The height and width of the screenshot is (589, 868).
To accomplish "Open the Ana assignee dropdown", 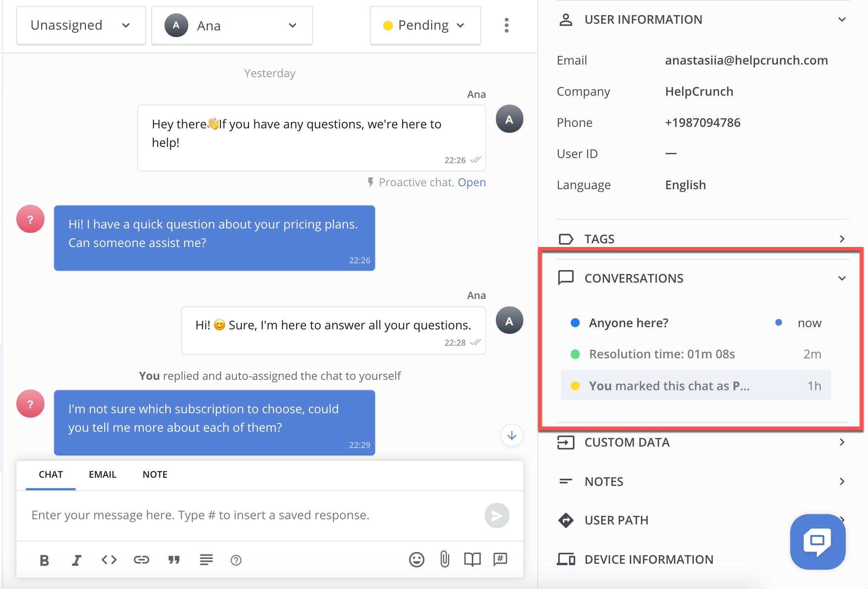I will click(232, 26).
